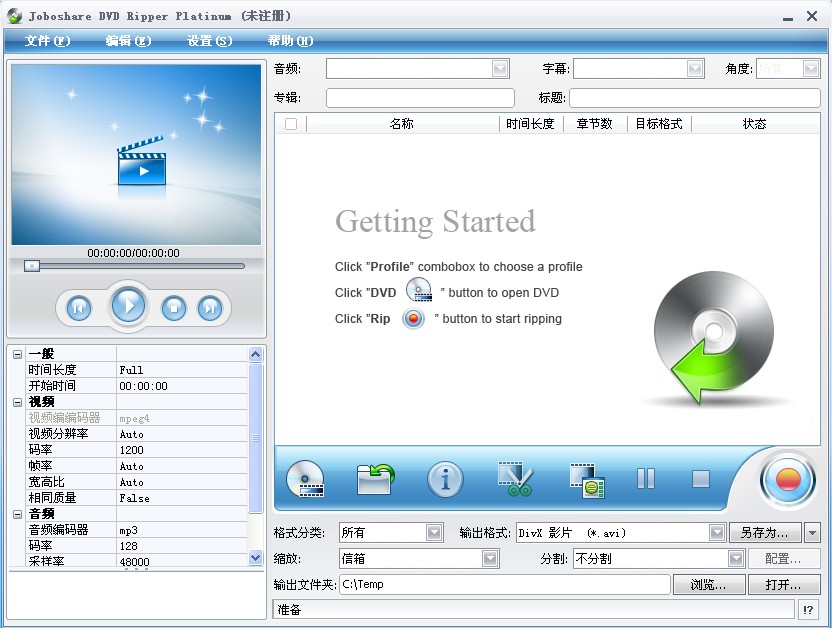Click the video 码率 value 1200

(182, 450)
